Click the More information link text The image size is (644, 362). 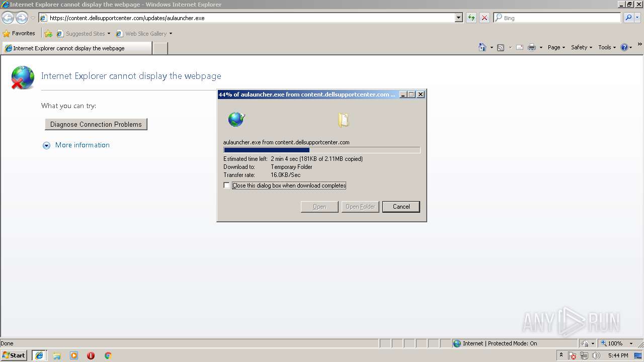click(83, 145)
